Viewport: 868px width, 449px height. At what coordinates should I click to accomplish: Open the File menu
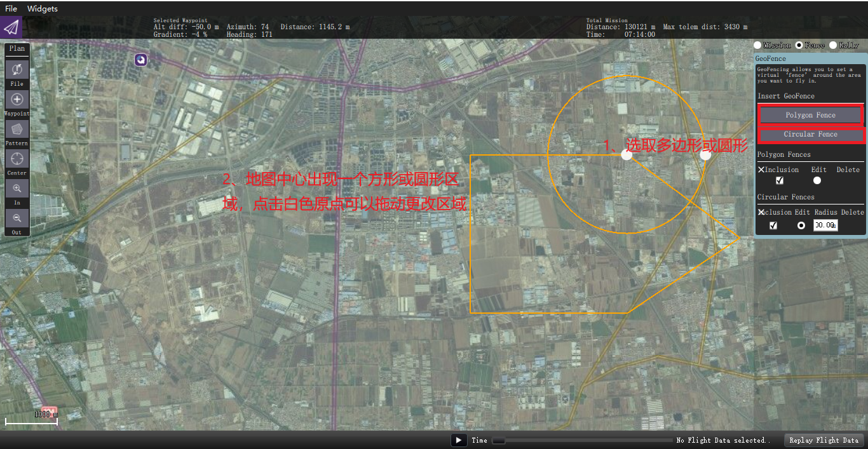coord(11,9)
